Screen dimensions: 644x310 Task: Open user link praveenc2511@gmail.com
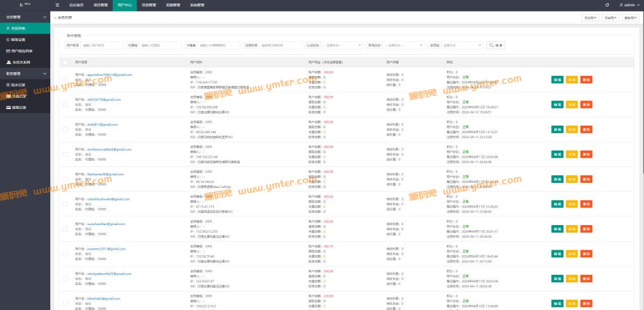106,249
